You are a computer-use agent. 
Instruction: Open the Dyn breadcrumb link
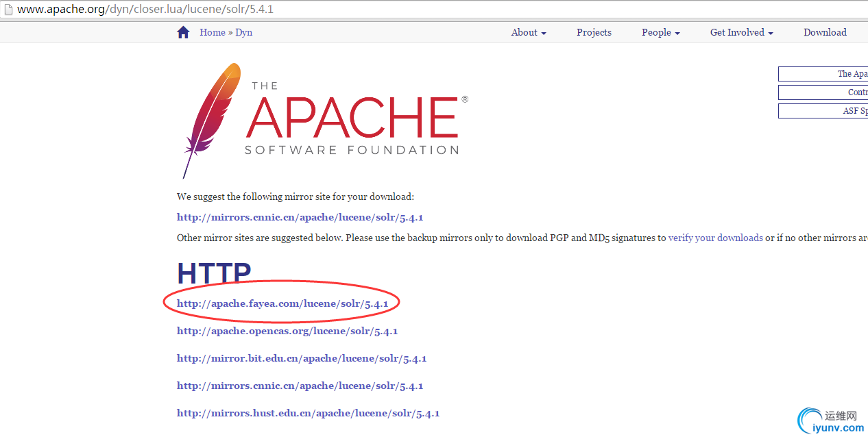(x=244, y=32)
